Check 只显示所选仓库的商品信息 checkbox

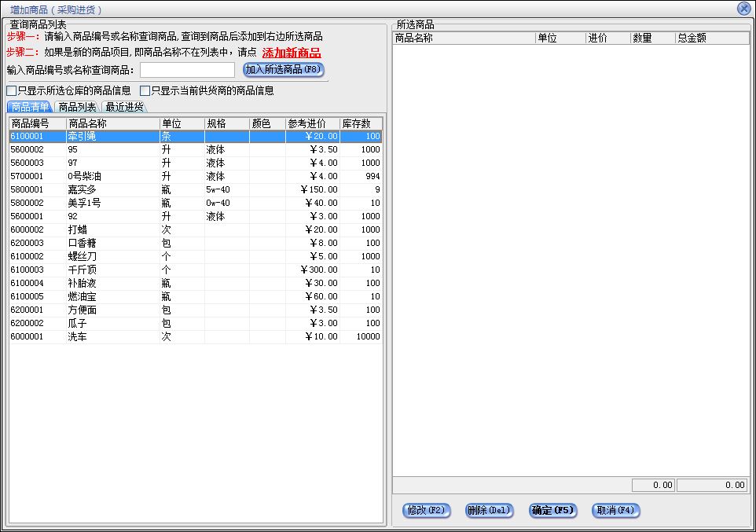[x=12, y=91]
